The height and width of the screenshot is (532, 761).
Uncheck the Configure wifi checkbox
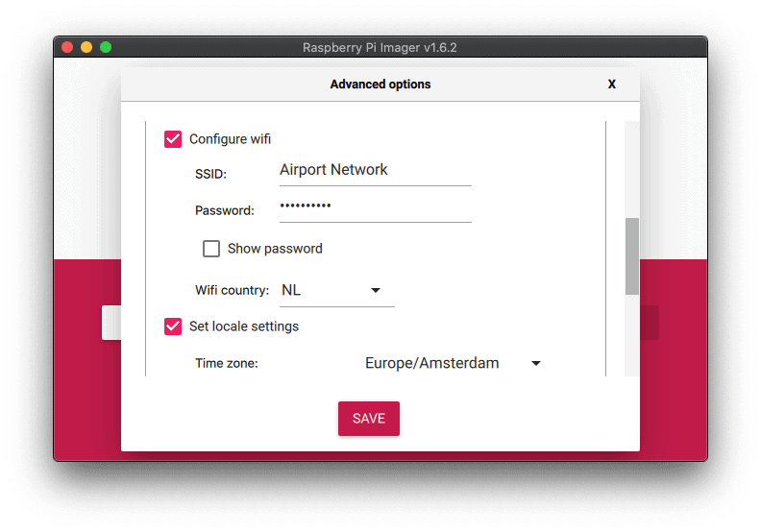[173, 139]
